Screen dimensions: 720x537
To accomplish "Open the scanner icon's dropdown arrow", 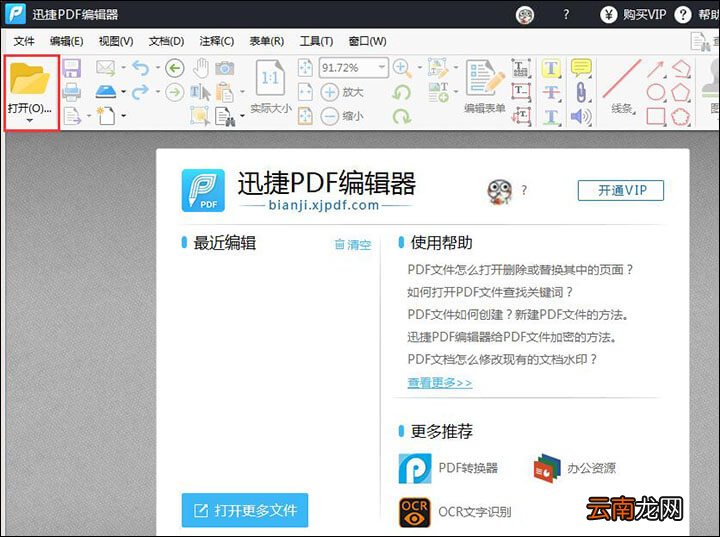I will pyautogui.click(x=124, y=92).
